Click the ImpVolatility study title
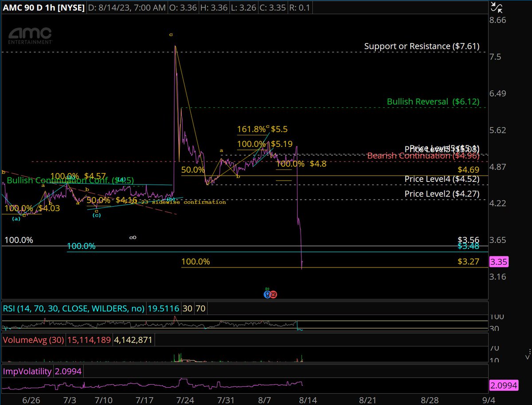This screenshot has width=532, height=405. coord(27,371)
